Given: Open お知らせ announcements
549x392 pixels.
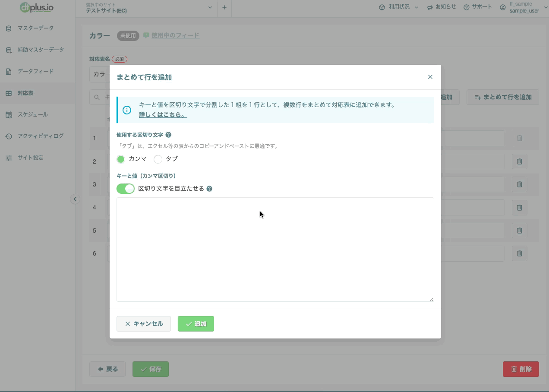Looking at the screenshot, I should (x=442, y=7).
